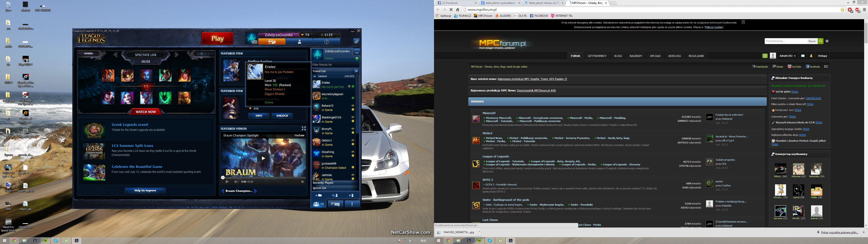The image size is (868, 244).
Task: Expand featured video to fullscreen
Action: tap(304, 128)
